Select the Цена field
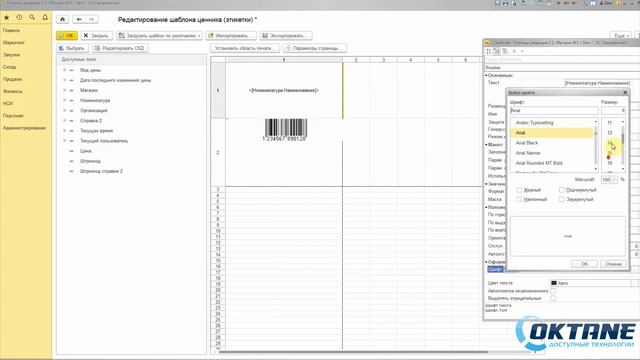 click(x=86, y=151)
